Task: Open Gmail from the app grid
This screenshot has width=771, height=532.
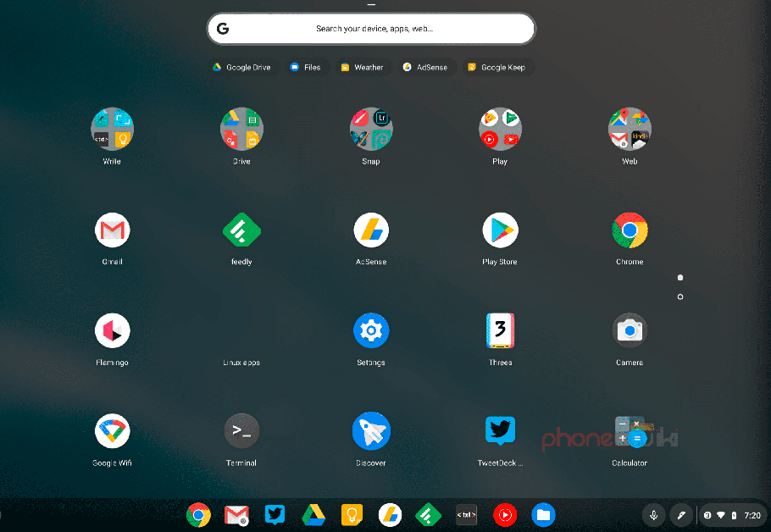Action: pyautogui.click(x=113, y=229)
